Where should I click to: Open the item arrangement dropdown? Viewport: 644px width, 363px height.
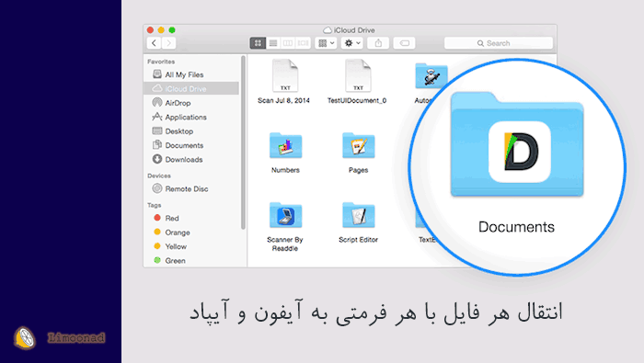point(326,43)
